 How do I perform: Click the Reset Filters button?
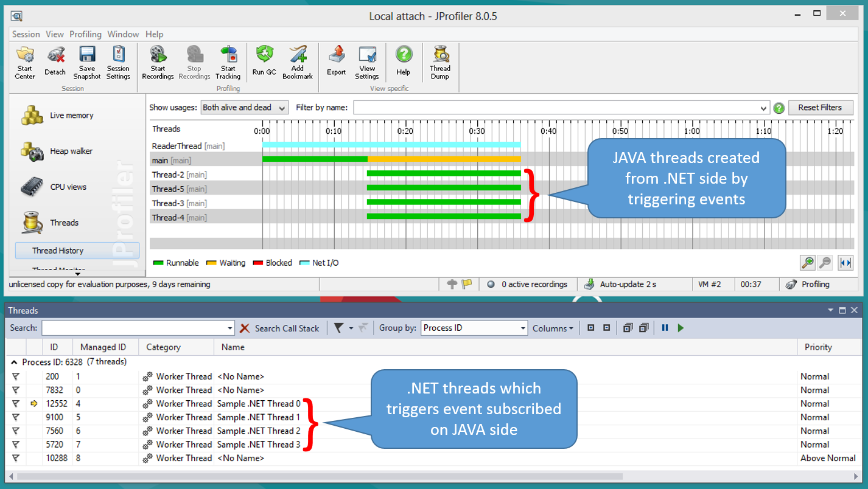pos(820,108)
